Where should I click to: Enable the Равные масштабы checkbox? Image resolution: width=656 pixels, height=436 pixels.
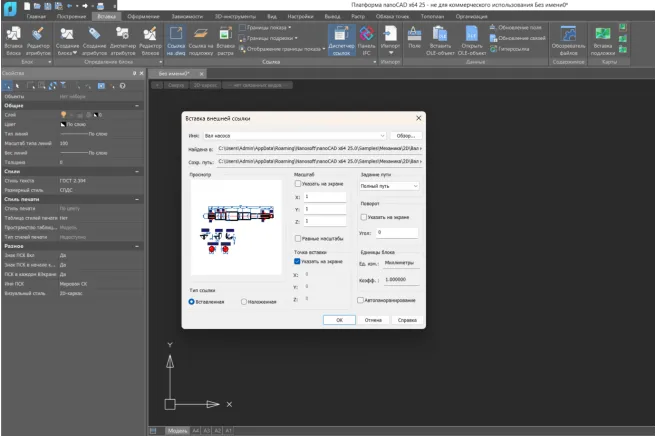299,239
